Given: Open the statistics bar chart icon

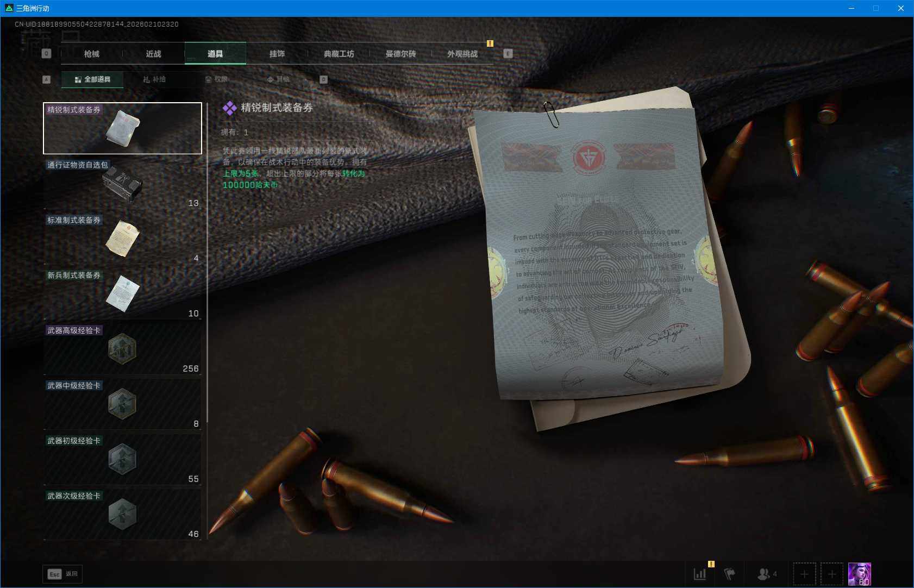Looking at the screenshot, I should tap(699, 573).
